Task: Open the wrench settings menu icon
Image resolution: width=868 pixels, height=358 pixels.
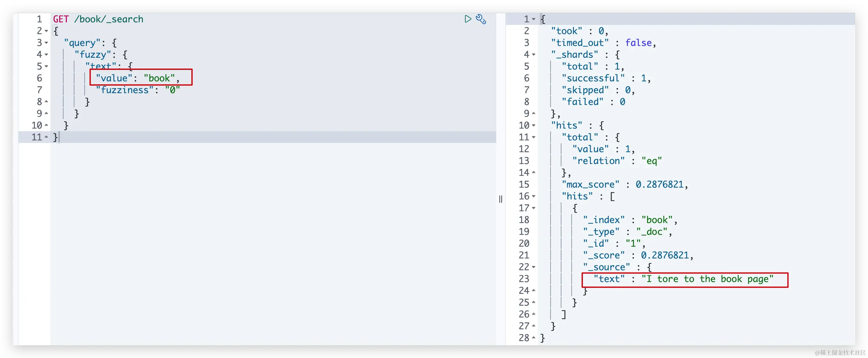Action: point(481,19)
